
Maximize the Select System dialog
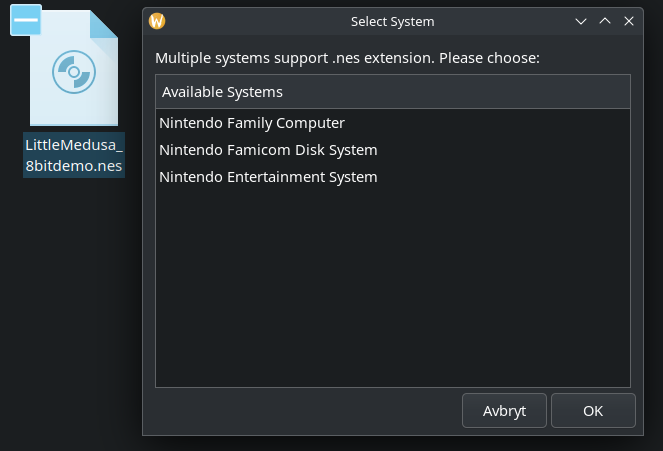(x=604, y=21)
